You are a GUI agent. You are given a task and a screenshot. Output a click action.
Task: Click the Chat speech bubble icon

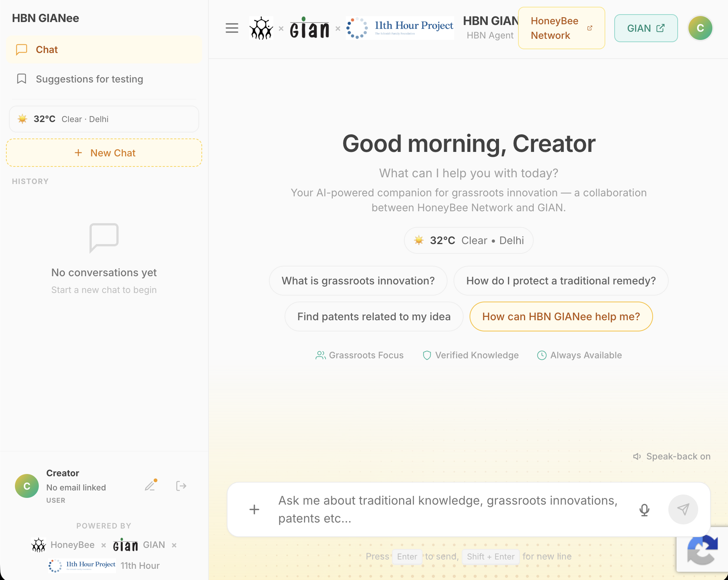pyautogui.click(x=22, y=50)
